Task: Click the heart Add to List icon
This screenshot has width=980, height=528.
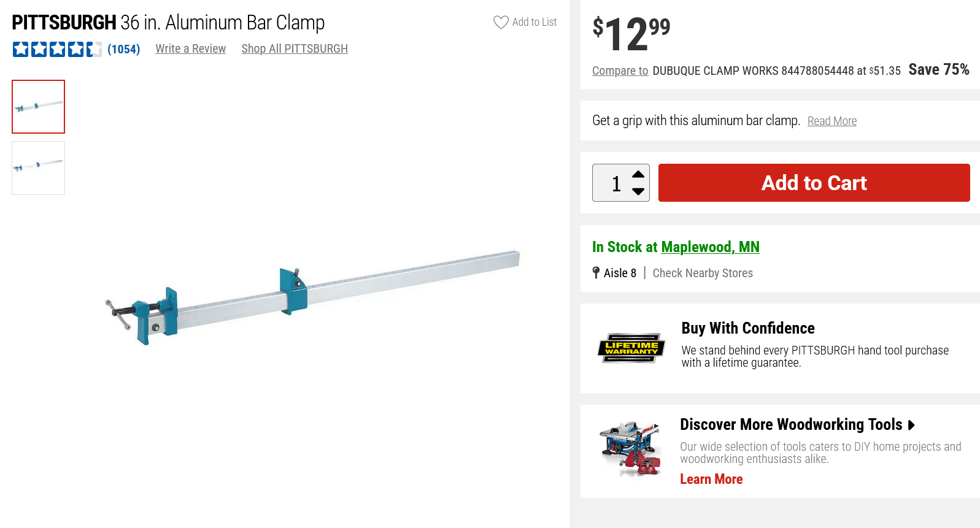Action: pos(501,22)
